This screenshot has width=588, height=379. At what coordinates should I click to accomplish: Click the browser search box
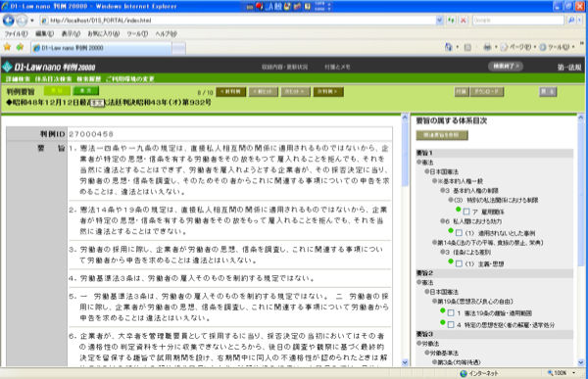[x=518, y=21]
